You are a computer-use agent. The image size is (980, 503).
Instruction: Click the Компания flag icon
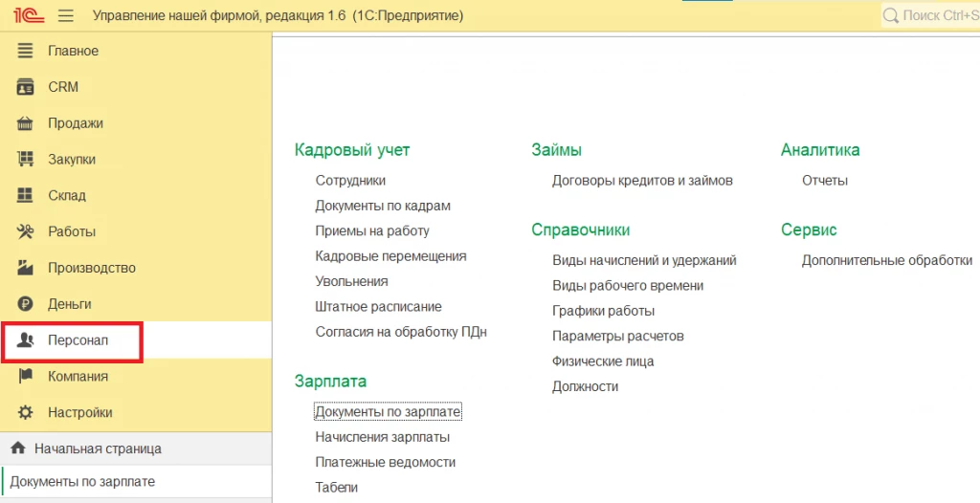tap(25, 376)
